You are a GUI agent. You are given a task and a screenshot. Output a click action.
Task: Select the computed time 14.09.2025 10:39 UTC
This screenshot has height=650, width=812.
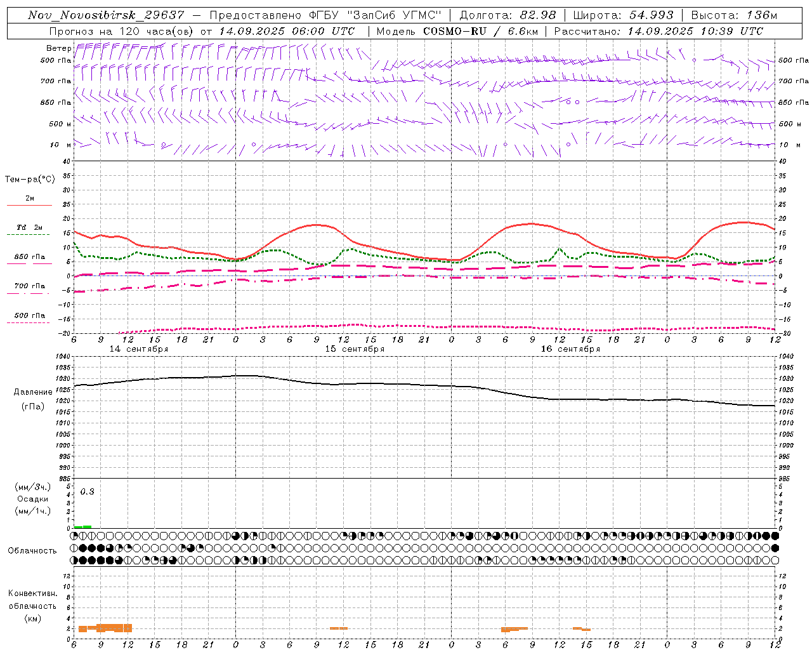(x=695, y=31)
